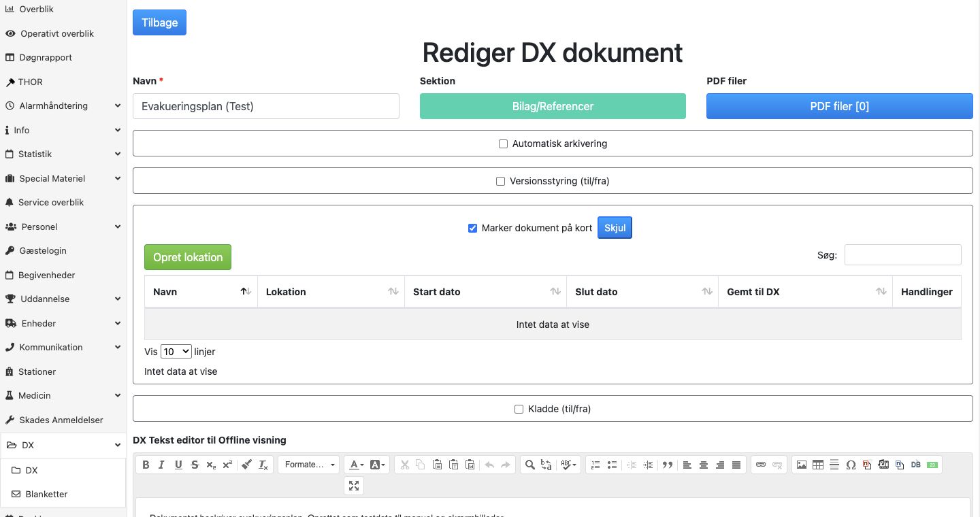Tick the Kladde (til/fra) checkbox

[x=519, y=410]
